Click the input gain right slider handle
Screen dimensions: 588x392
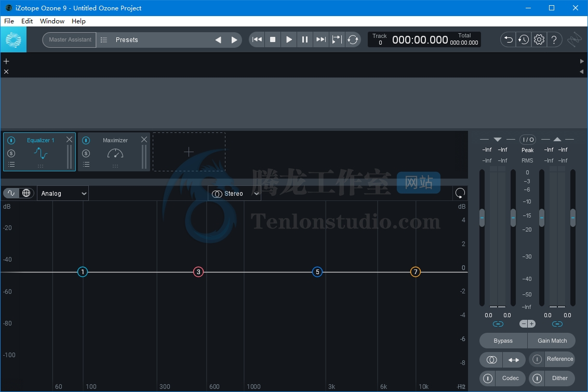click(513, 218)
